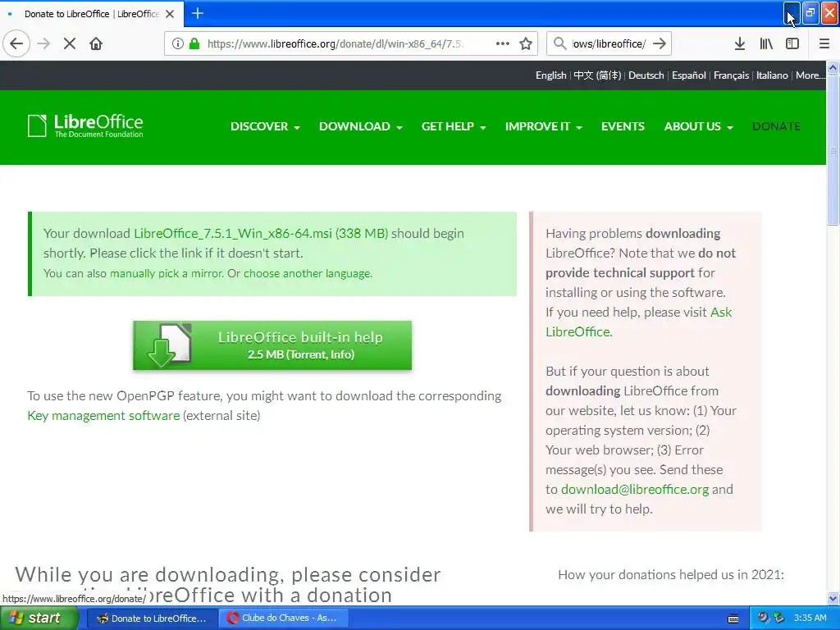The height and width of the screenshot is (630, 840).
Task: Click the vertical scrollbar thumb
Action: click(x=833, y=150)
